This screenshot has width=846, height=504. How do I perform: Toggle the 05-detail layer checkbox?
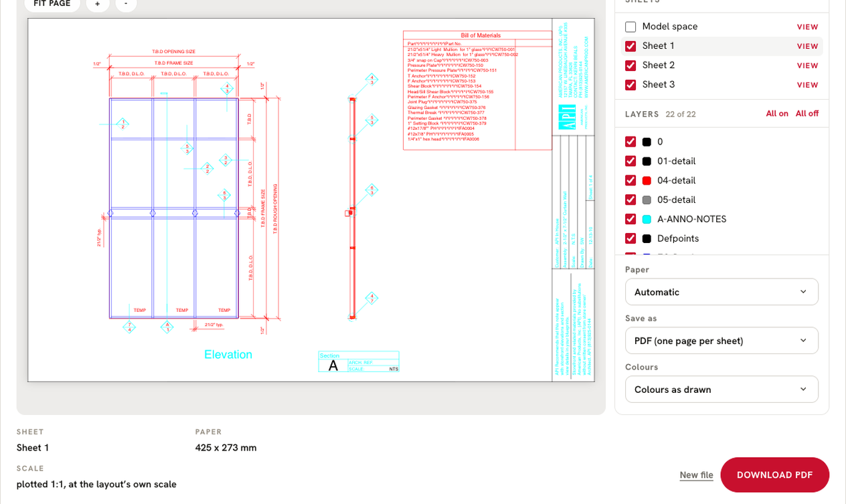click(x=630, y=200)
